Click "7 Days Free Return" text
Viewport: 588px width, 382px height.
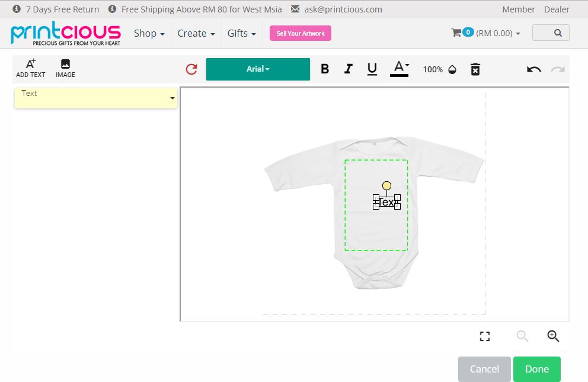62,9
